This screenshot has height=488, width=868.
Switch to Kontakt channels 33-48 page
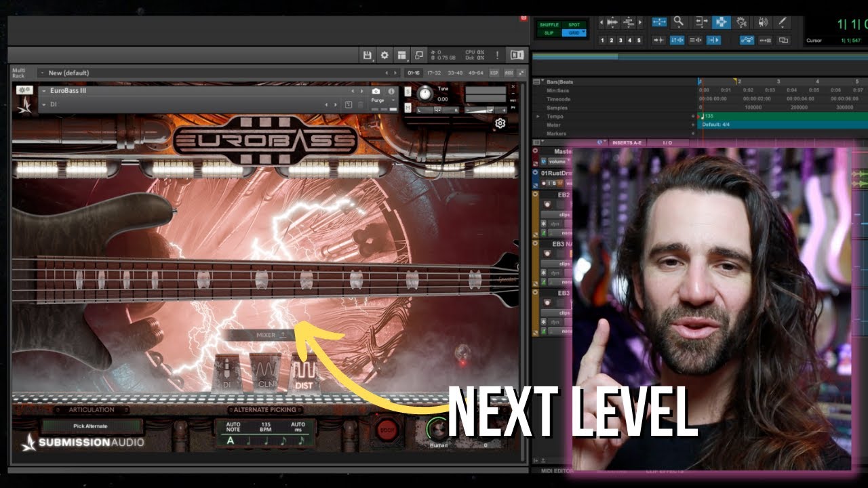pos(455,73)
